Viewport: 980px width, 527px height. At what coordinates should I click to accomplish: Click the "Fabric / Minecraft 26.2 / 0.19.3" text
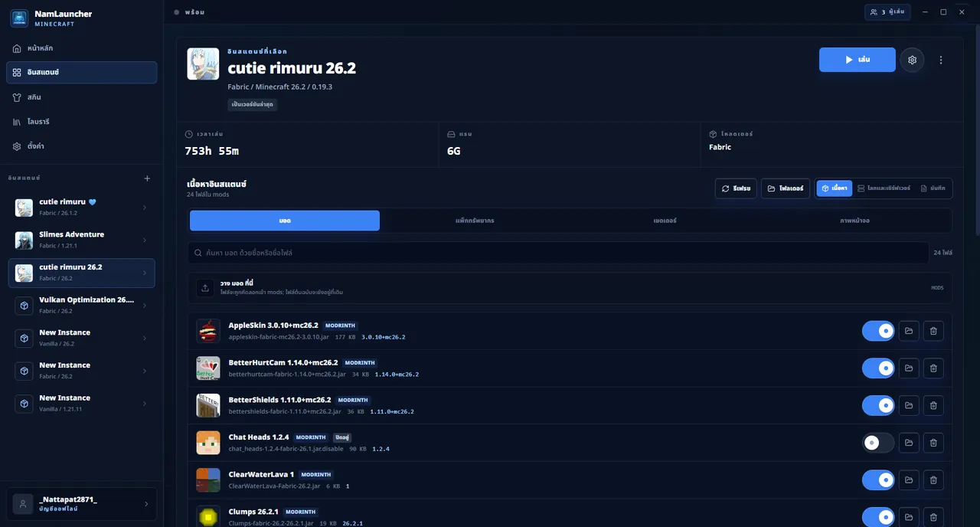coord(280,87)
